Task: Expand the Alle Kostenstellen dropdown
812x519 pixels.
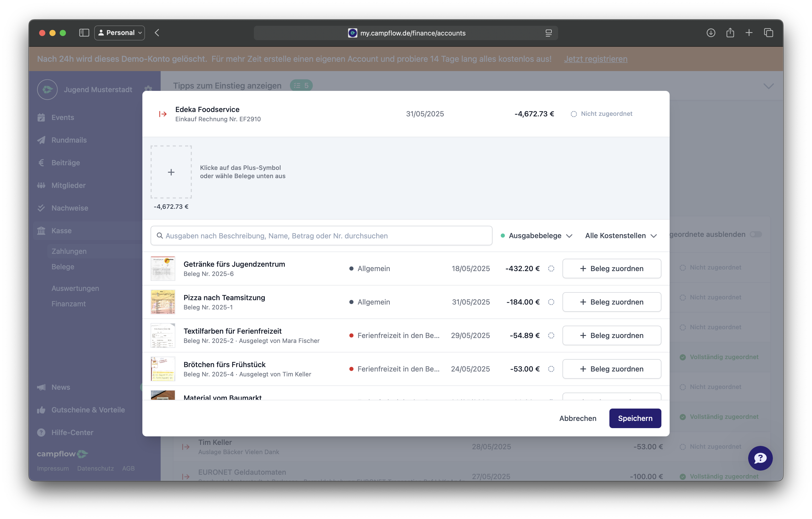Action: coord(621,235)
